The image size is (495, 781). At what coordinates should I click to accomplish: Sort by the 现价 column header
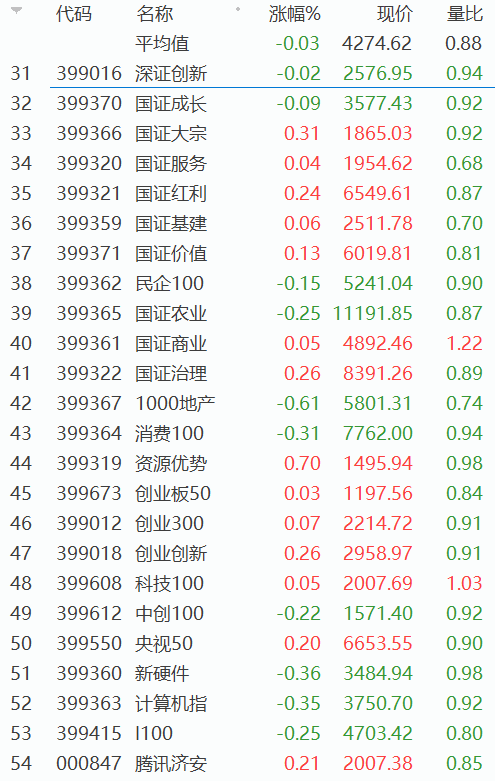tap(395, 14)
